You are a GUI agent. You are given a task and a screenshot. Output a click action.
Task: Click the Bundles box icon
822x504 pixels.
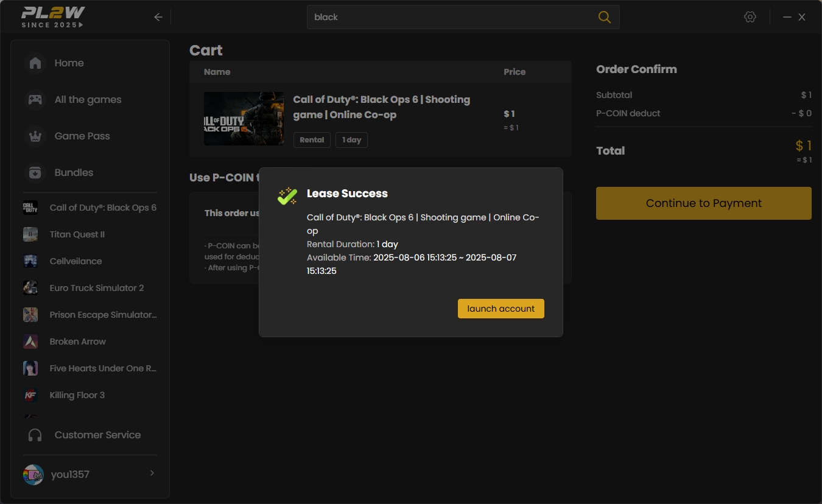coord(35,173)
